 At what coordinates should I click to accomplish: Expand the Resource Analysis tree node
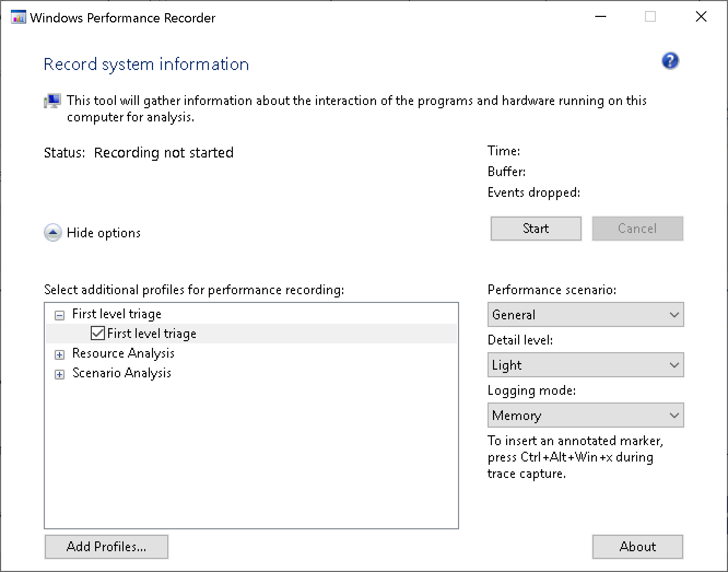[60, 355]
